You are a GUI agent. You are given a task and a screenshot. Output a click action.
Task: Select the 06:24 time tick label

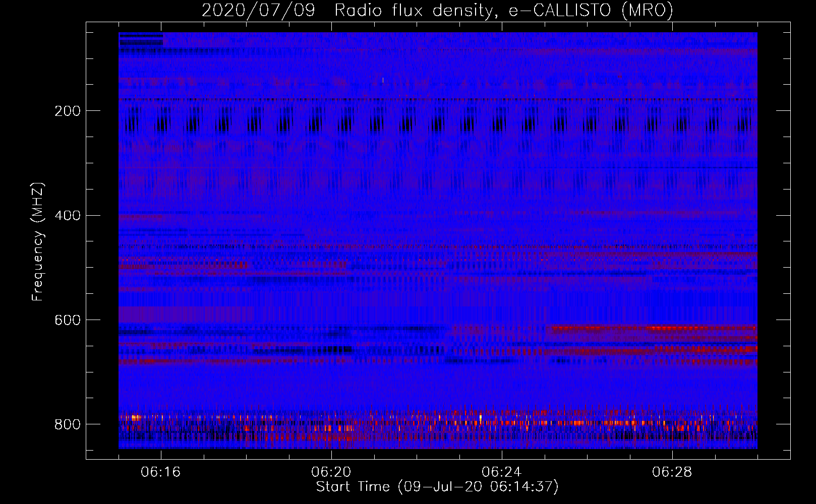[502, 472]
